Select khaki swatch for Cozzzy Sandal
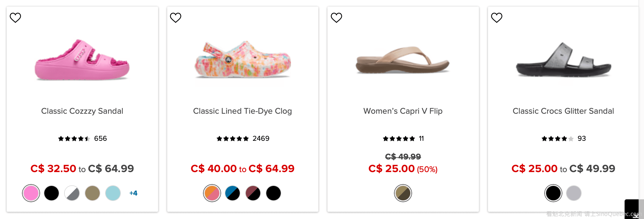This screenshot has height=219, width=644. click(x=92, y=193)
